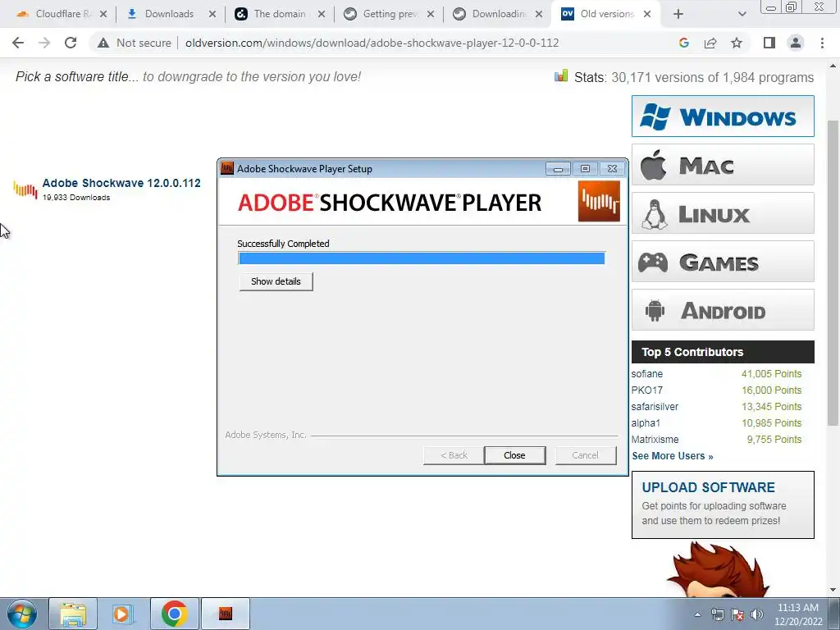840x630 pixels.
Task: Bookmark this page with the star icon
Action: coord(737,43)
